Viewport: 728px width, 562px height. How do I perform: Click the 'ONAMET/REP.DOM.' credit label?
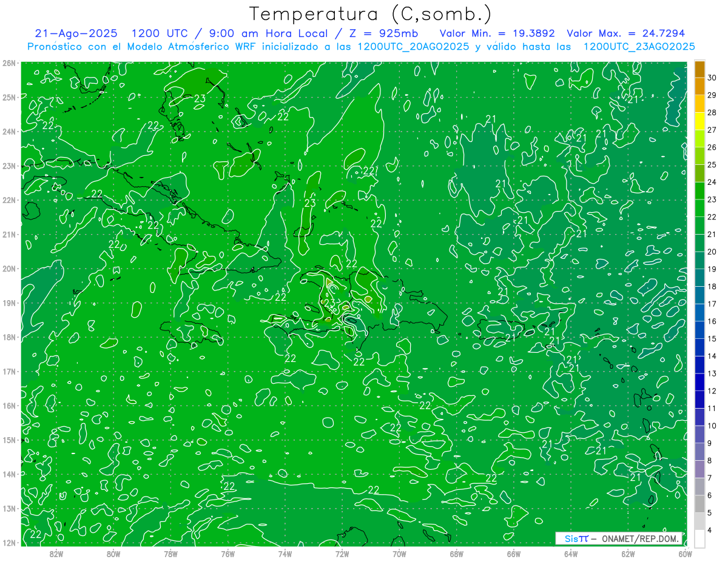[x=640, y=539]
